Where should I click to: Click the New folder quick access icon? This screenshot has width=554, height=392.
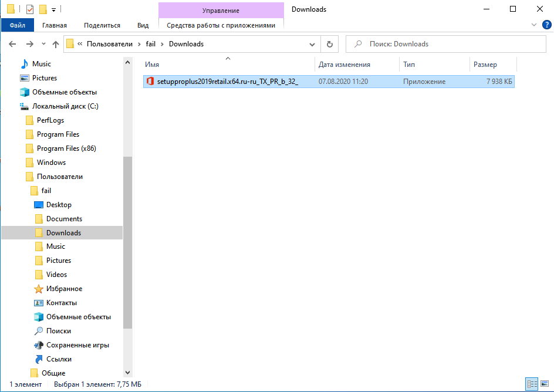pos(43,9)
